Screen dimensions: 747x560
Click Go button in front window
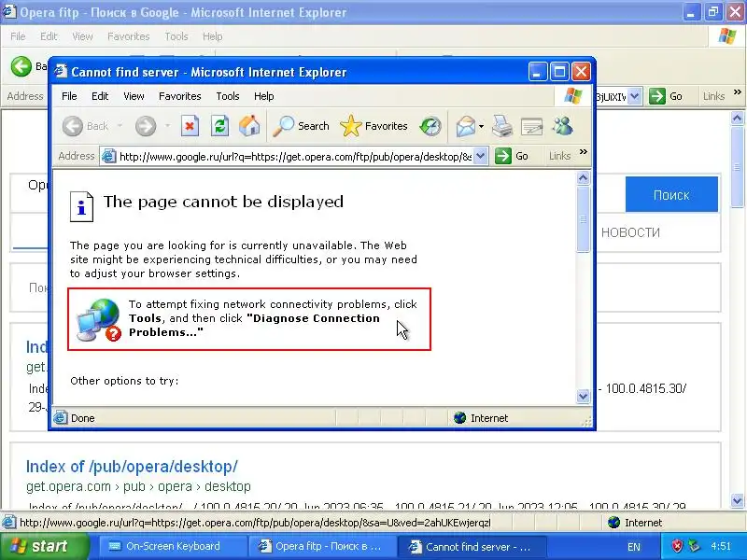(x=512, y=156)
